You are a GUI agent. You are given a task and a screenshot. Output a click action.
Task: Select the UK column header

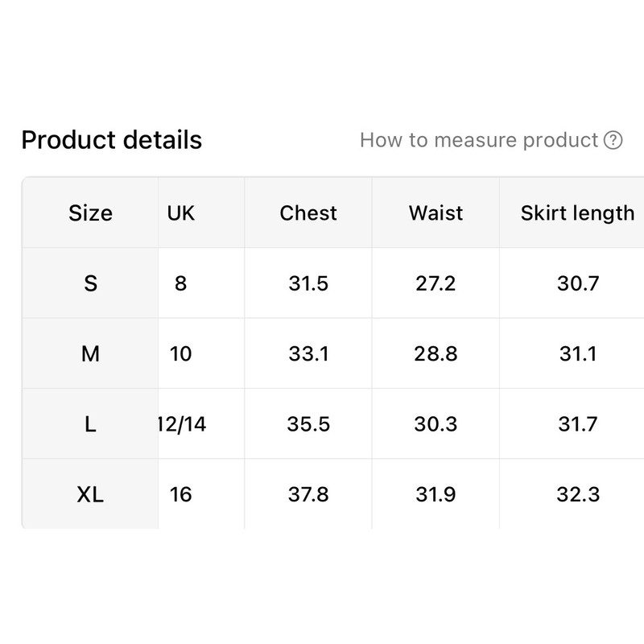182,213
